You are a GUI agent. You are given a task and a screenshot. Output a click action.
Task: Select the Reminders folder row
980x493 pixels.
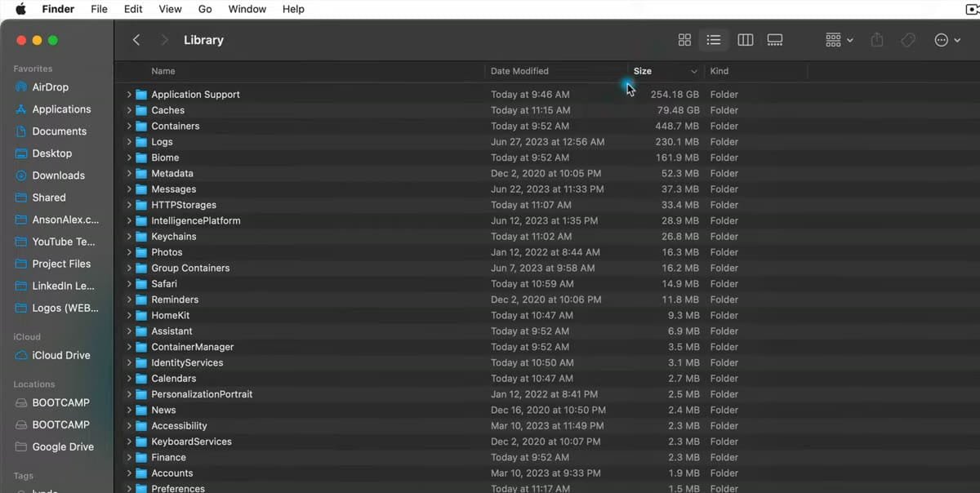pyautogui.click(x=547, y=300)
